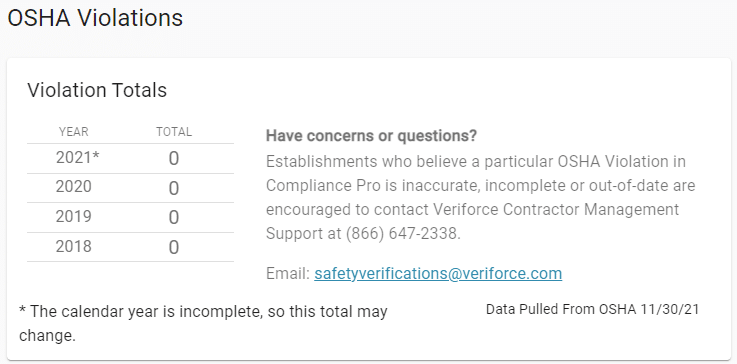The image size is (737, 364).
Task: Select the 2018 year row
Action: click(x=130, y=247)
